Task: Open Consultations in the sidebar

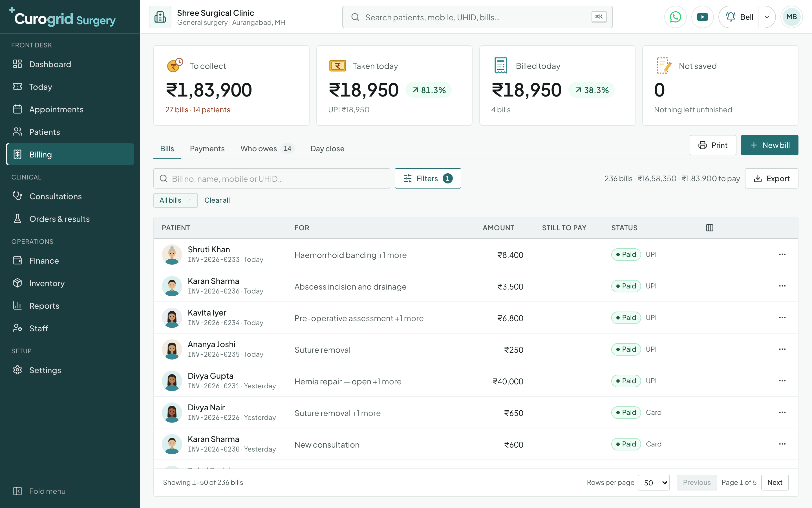Action: click(x=70, y=196)
